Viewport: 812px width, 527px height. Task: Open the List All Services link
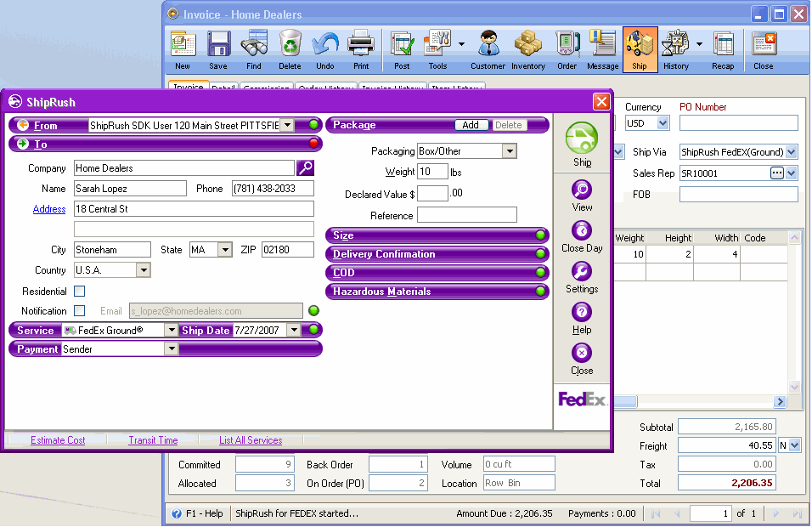coord(251,440)
